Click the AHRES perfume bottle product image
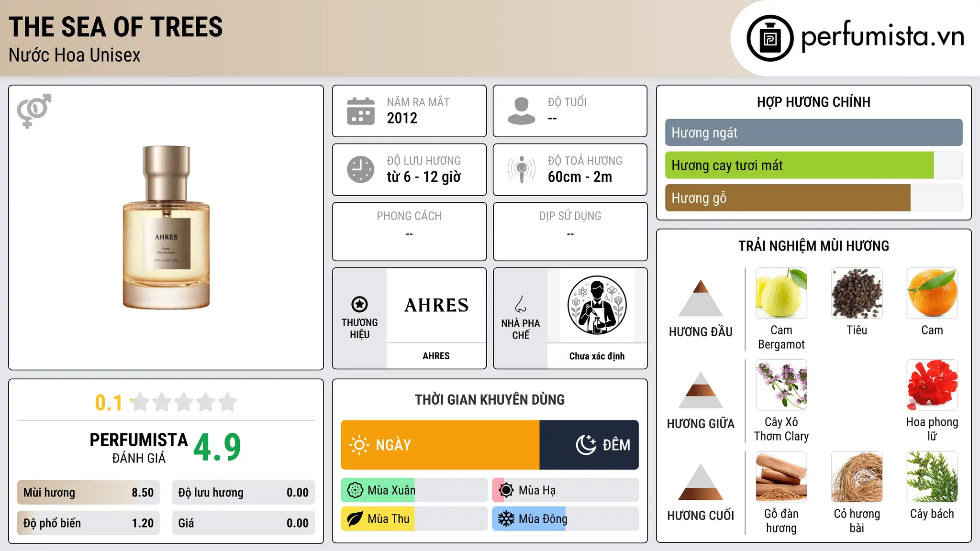Viewport: 980px width, 551px height. [x=166, y=227]
